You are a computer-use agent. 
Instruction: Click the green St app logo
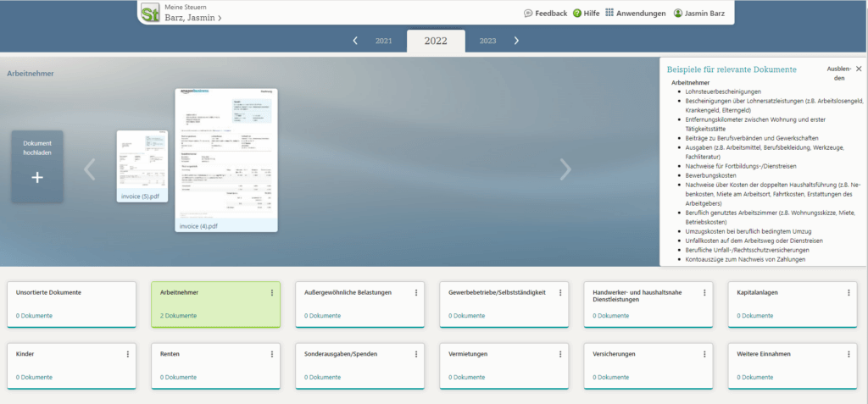(151, 14)
